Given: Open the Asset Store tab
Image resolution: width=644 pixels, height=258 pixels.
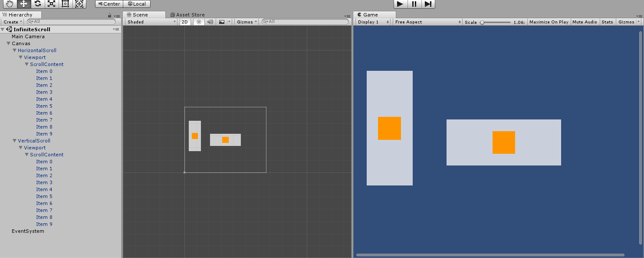Looking at the screenshot, I should click(187, 15).
